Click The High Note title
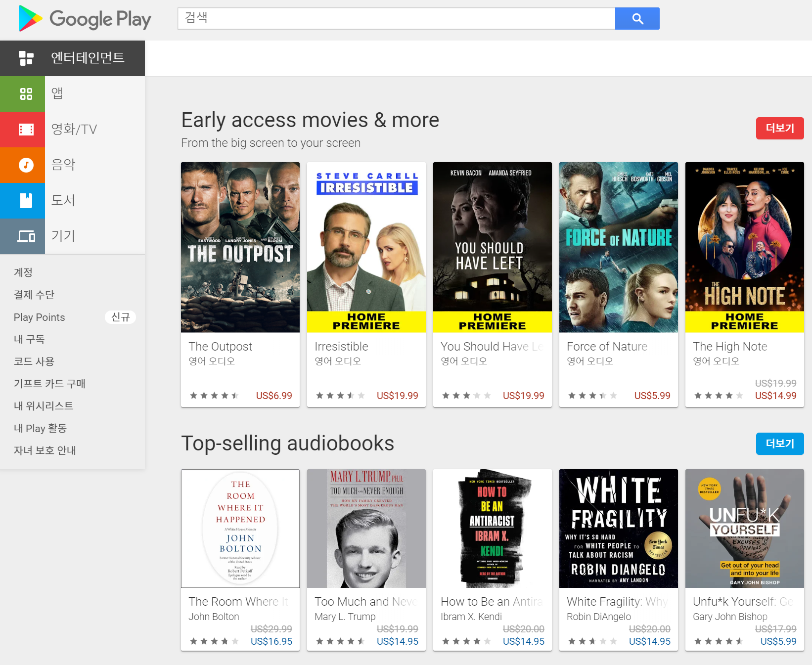 tap(730, 347)
